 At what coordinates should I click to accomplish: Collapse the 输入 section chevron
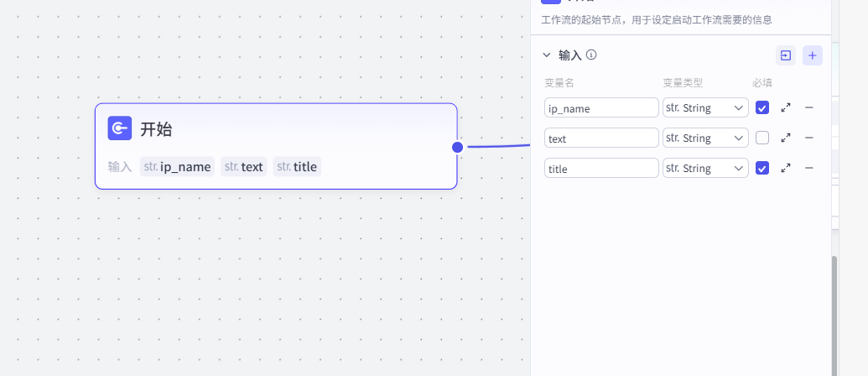(547, 55)
